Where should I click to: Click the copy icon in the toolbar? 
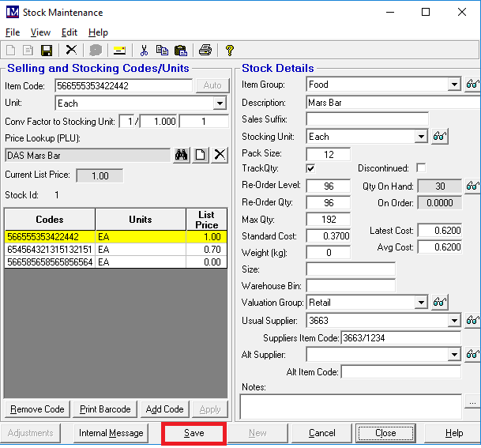(x=162, y=51)
